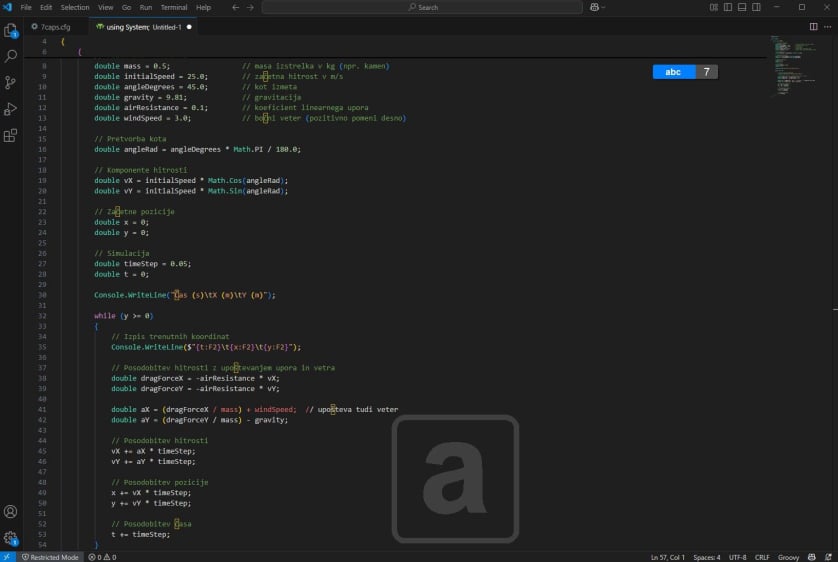This screenshot has width=838, height=562.
Task: Click line number 32 in the gutter
Action: click(42, 316)
